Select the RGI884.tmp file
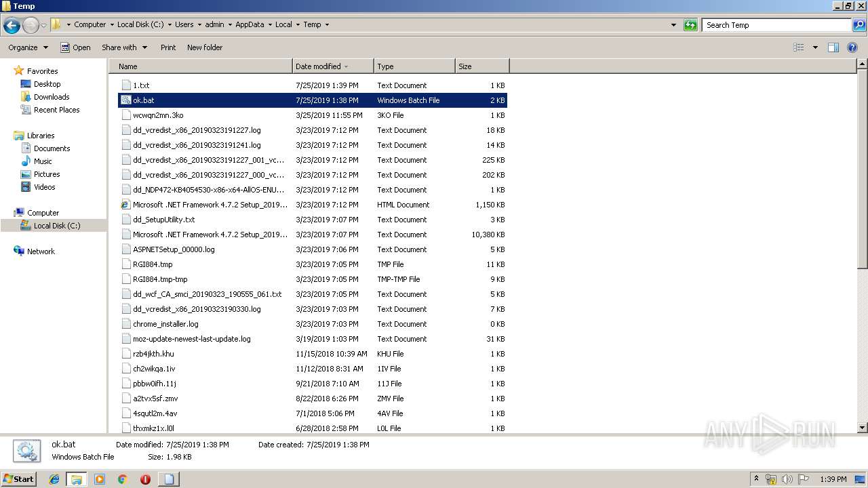This screenshot has height=488, width=868. tap(313, 264)
